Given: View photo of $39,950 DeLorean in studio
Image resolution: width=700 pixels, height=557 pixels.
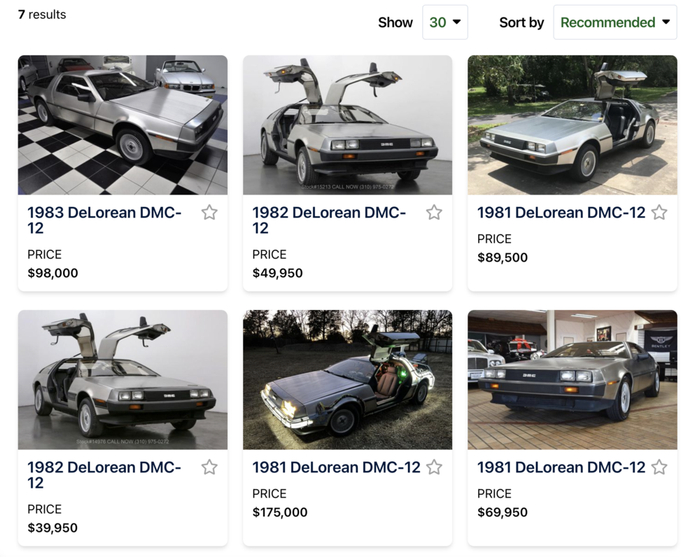Looking at the screenshot, I should (123, 380).
